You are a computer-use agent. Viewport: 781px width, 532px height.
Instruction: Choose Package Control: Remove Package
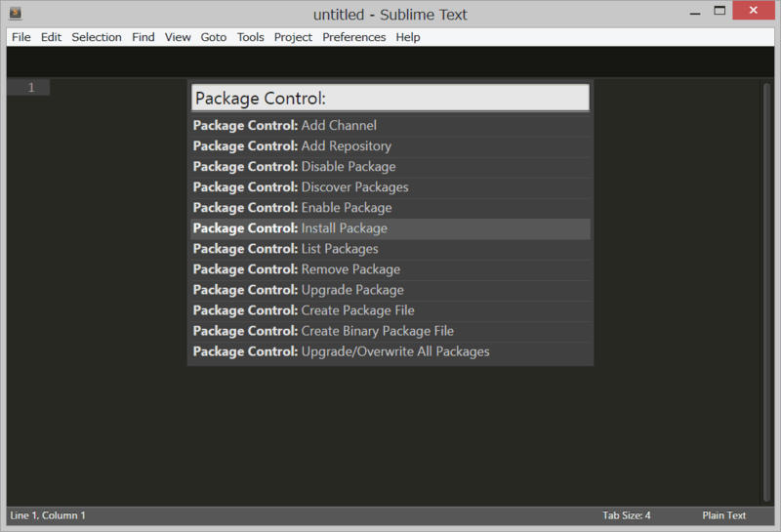click(x=390, y=269)
